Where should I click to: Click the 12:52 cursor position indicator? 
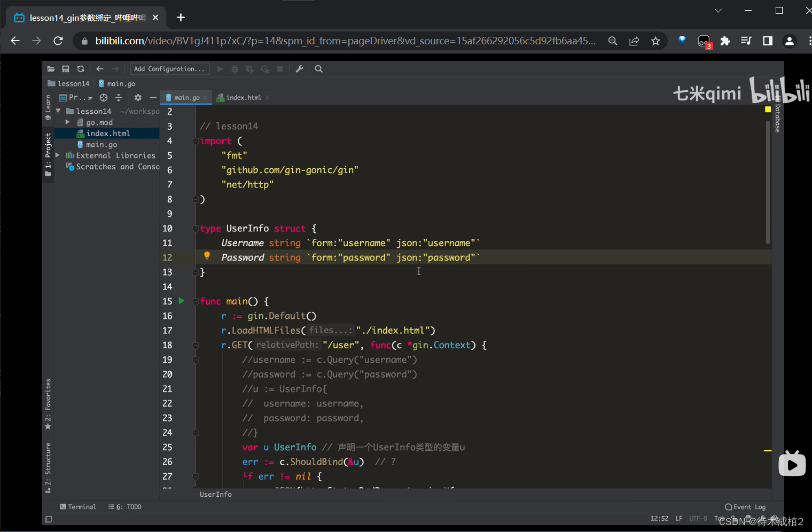point(659,519)
